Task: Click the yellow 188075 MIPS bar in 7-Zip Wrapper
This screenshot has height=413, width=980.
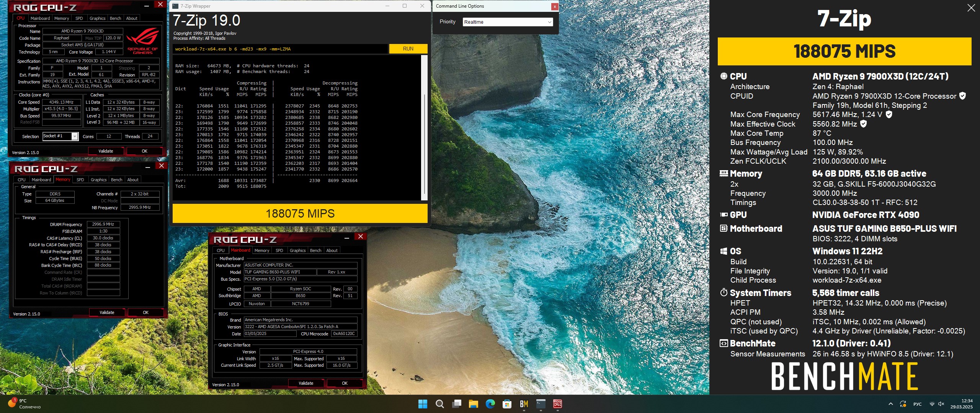Action: point(300,213)
